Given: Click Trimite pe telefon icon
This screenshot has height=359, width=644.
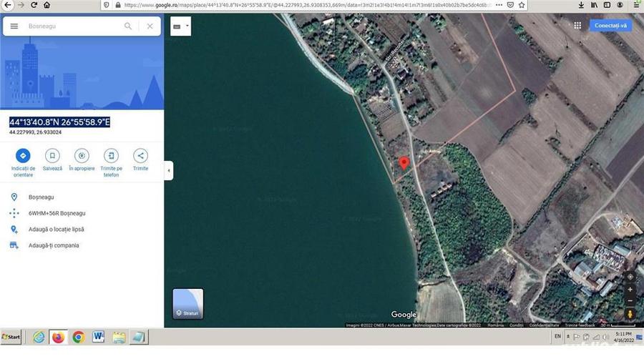Looking at the screenshot, I should (111, 156).
